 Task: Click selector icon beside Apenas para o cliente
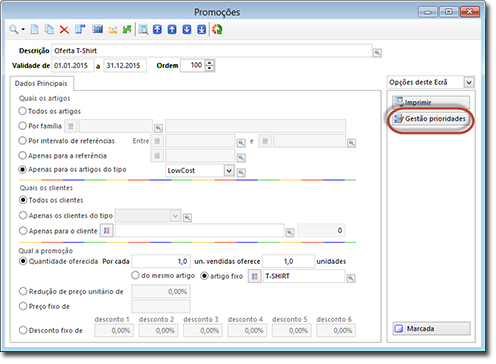pyautogui.click(x=107, y=231)
